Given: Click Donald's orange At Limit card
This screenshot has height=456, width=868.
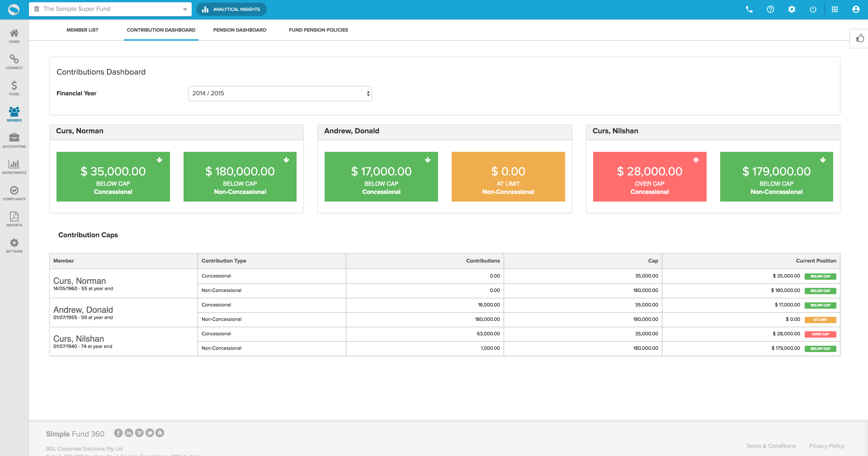Looking at the screenshot, I should click(508, 177).
